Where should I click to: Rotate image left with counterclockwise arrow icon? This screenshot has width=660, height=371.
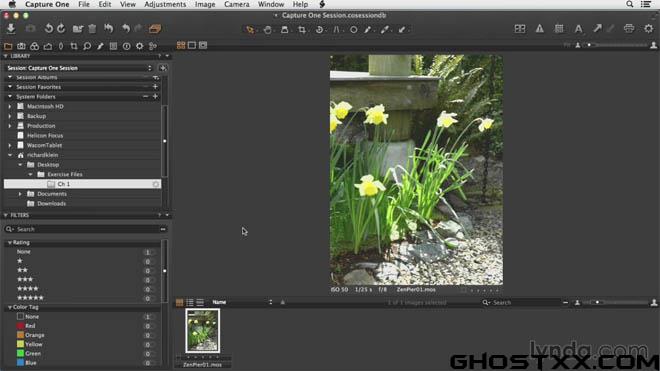click(49, 29)
